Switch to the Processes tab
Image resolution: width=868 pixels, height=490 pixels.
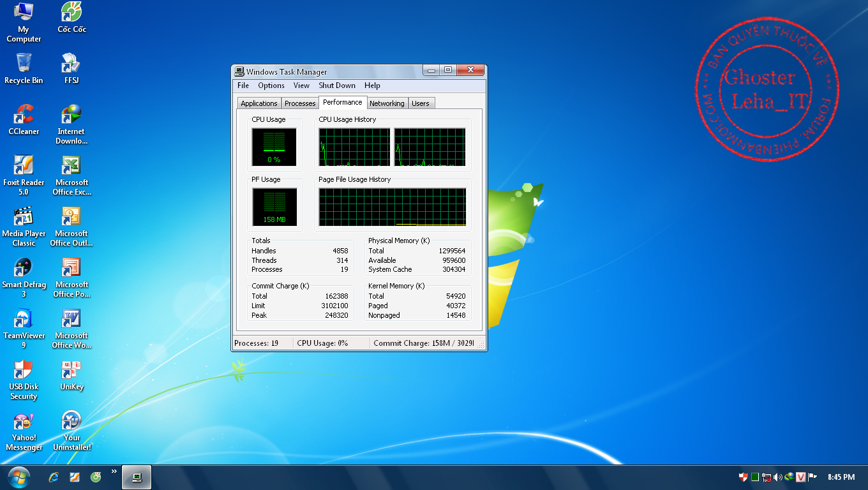click(x=300, y=103)
